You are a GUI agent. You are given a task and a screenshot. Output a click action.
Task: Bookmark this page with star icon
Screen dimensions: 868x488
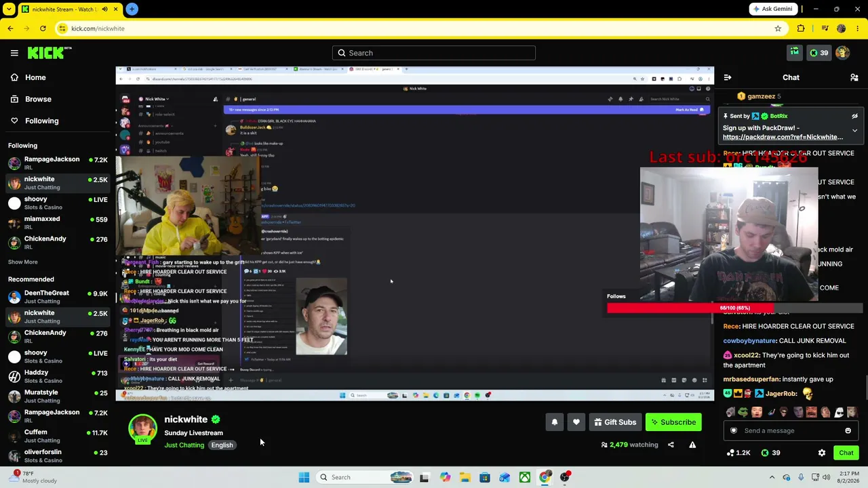coord(778,28)
